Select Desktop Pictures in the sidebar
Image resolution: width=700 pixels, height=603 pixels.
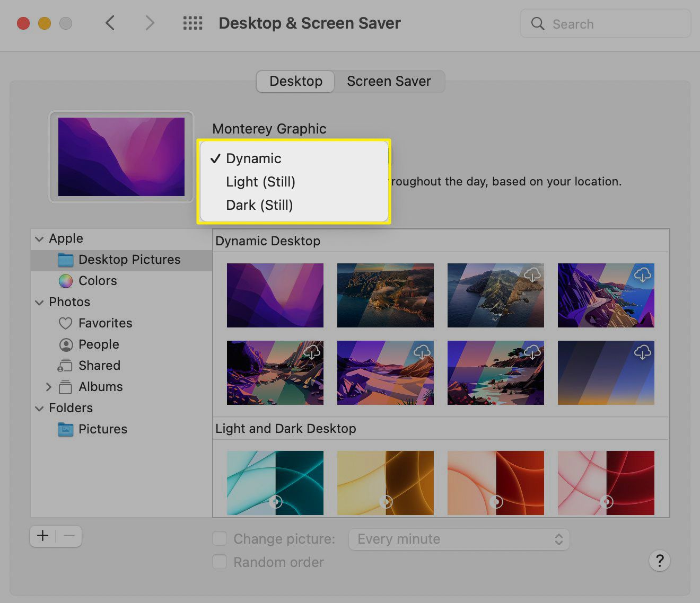pyautogui.click(x=129, y=260)
